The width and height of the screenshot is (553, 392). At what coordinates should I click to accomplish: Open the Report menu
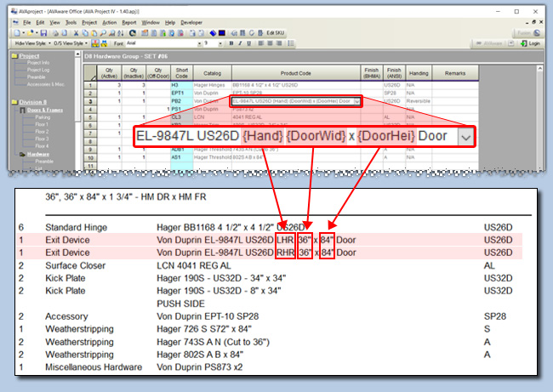coord(128,20)
